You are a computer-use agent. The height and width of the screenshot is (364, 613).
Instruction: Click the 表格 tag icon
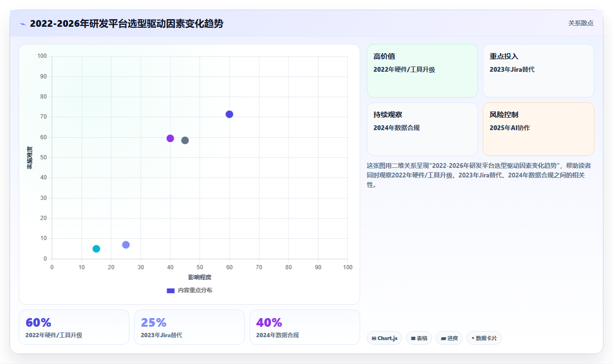pyautogui.click(x=413, y=338)
